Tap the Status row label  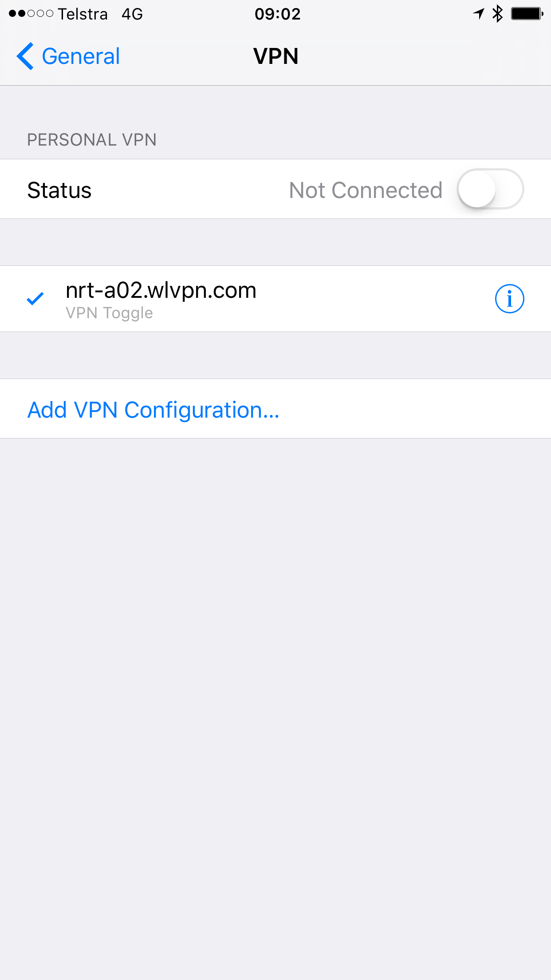59,190
